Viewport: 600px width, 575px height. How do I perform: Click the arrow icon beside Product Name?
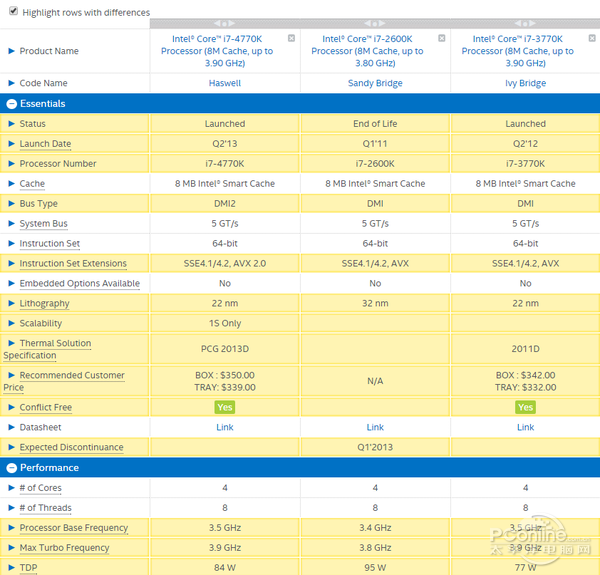[11, 51]
